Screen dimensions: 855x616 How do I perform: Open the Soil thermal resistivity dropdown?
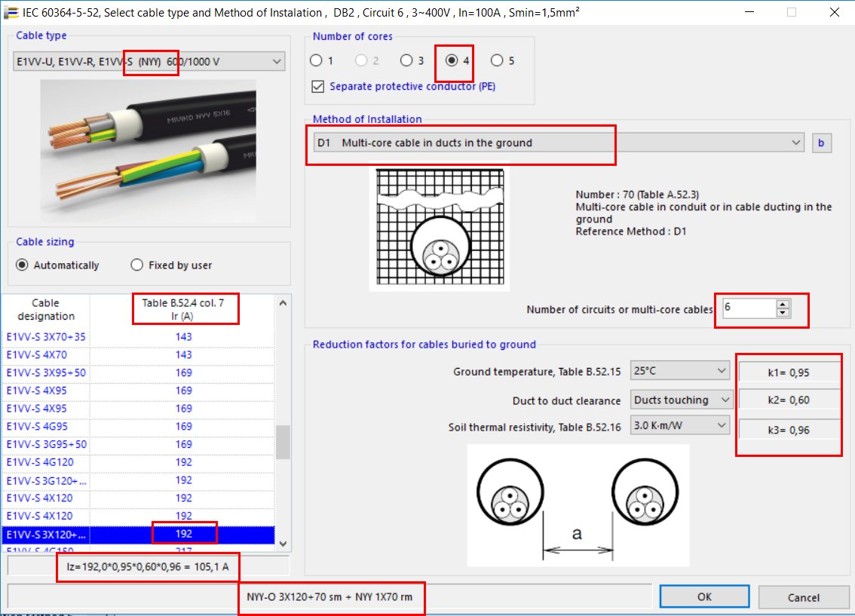tap(723, 424)
